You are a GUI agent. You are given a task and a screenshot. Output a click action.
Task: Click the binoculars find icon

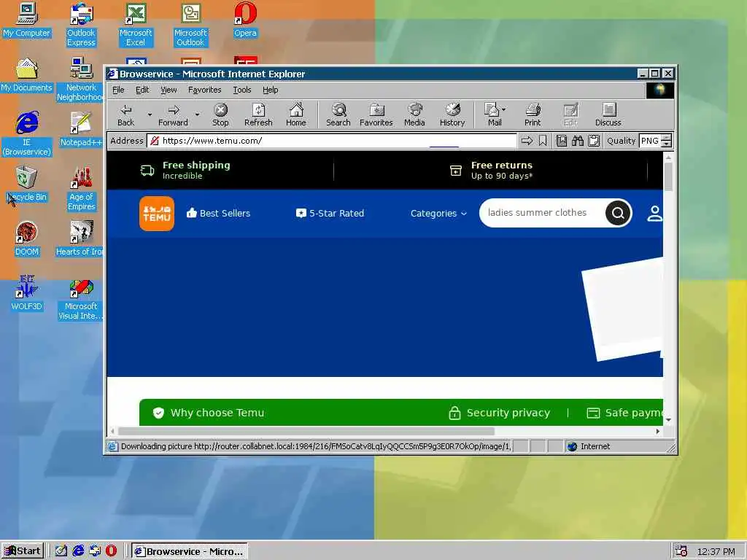(x=578, y=141)
